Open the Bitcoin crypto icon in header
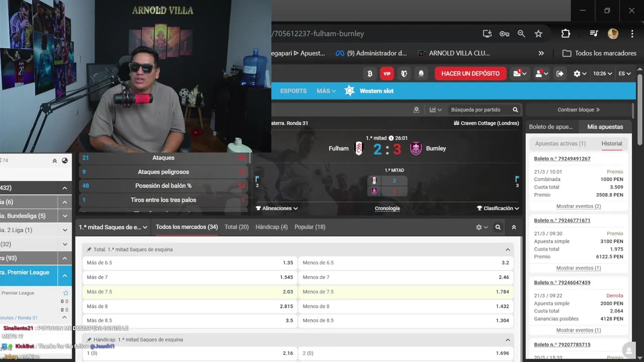 tap(370, 73)
